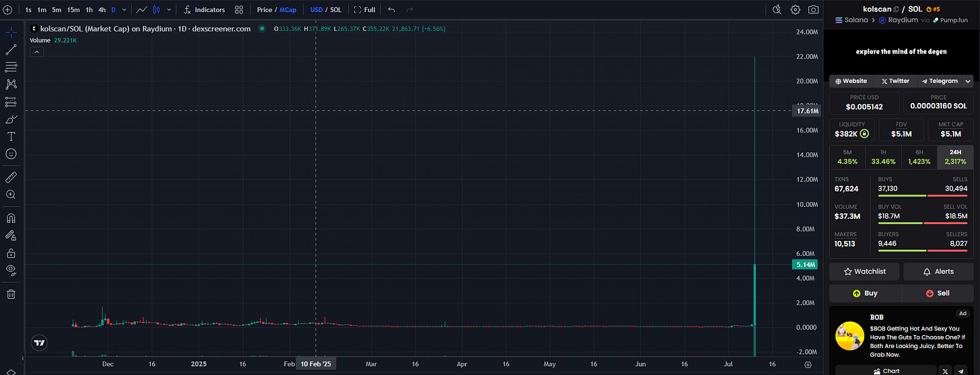Click the 5.14M current price label
This screenshot has height=375, width=980.
click(x=806, y=265)
